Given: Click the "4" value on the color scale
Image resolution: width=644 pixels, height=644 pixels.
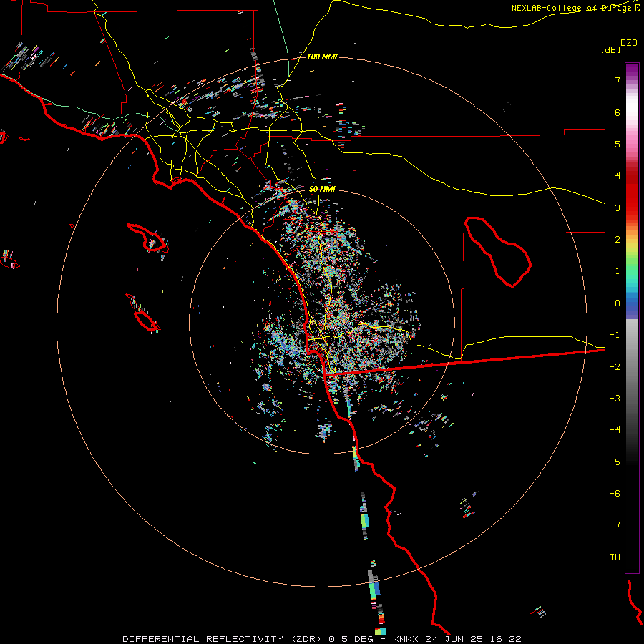Looking at the screenshot, I should 618,176.
